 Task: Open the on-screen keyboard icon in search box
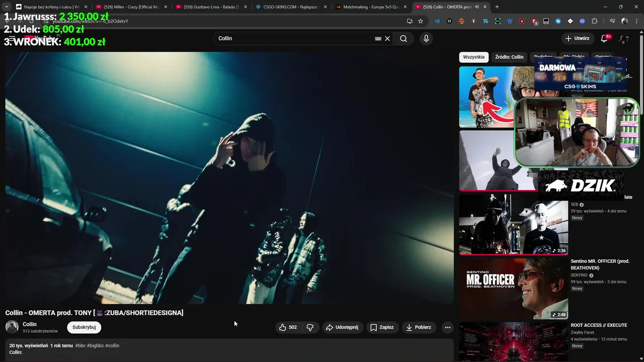tap(378, 39)
